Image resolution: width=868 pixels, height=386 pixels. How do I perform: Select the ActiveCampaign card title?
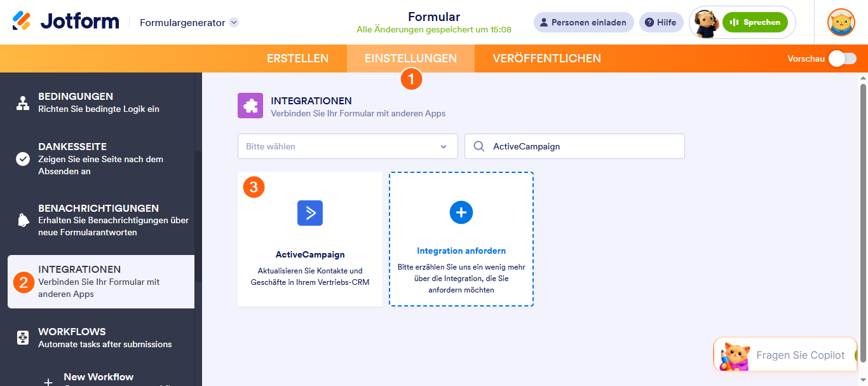tap(310, 254)
